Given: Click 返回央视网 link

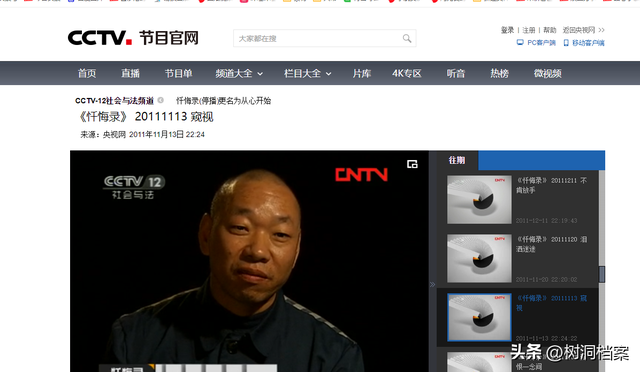Looking at the screenshot, I should [583, 30].
